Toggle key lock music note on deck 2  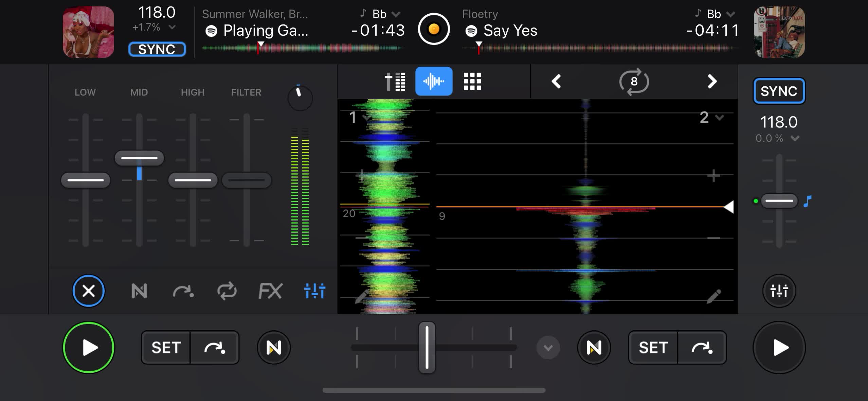(808, 201)
